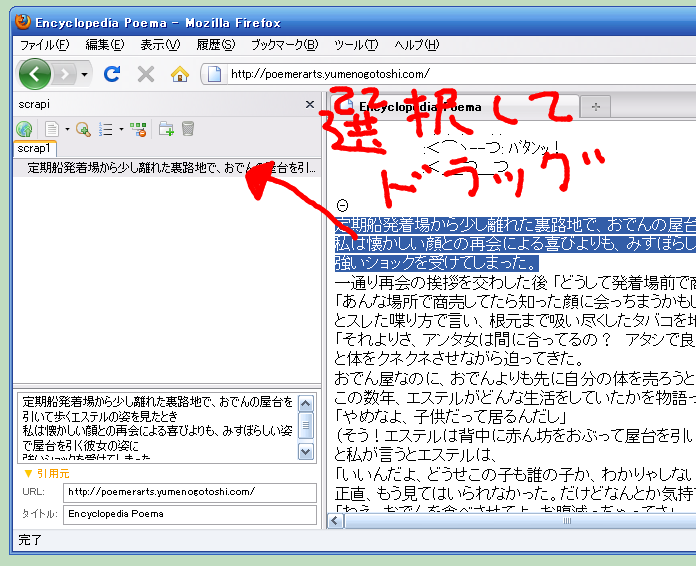Click the line と私が言うとエステルは、
Screen dimensions: 696x566
[415, 455]
